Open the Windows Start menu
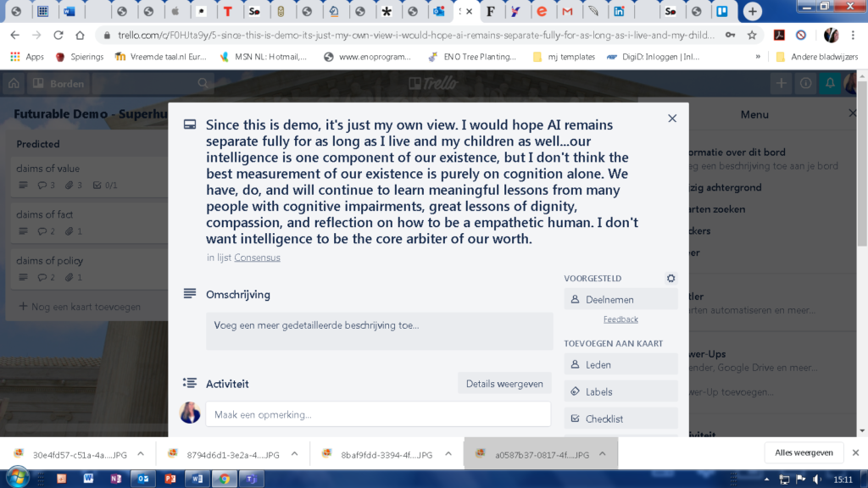 coord(18,478)
